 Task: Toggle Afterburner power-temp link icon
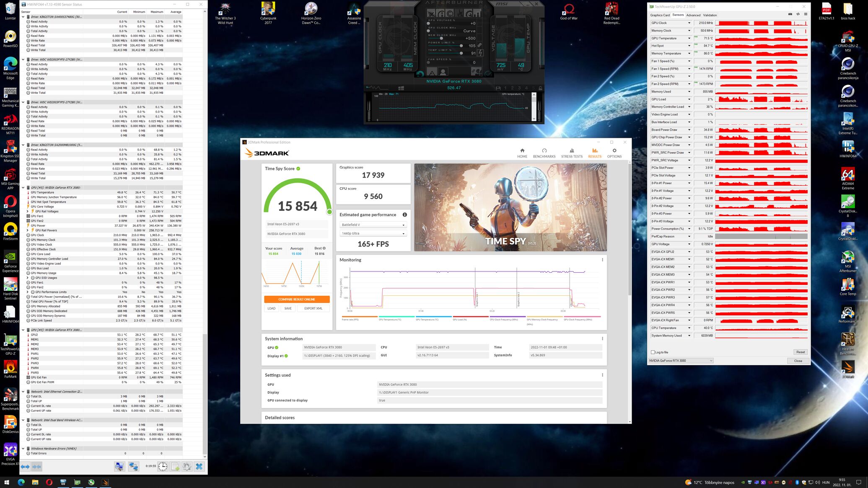479,45
